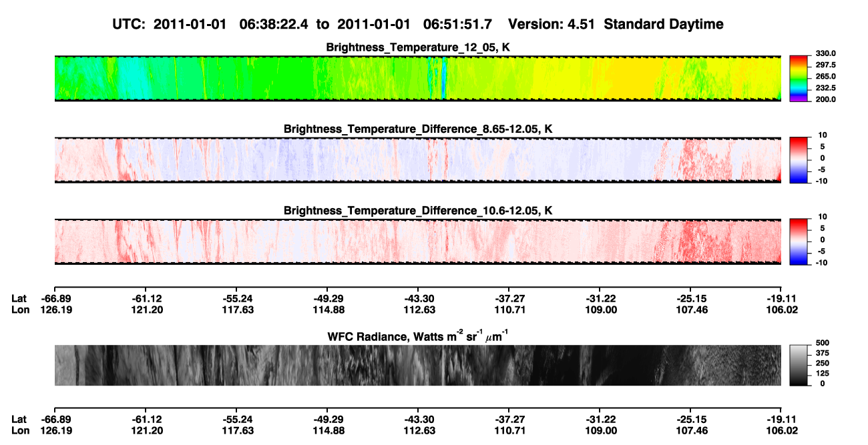Click the Lon label on the bottommost axis

[20, 430]
